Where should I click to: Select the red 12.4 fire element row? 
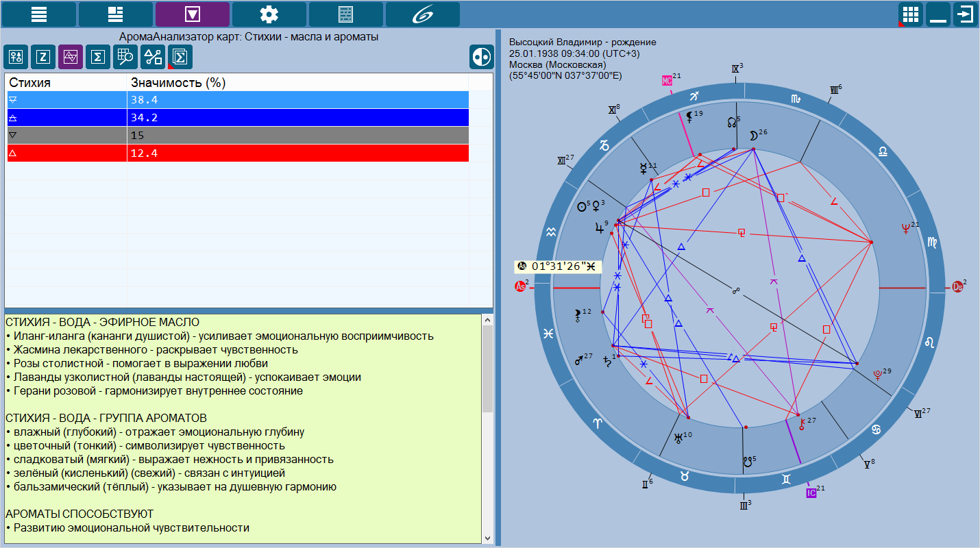236,153
